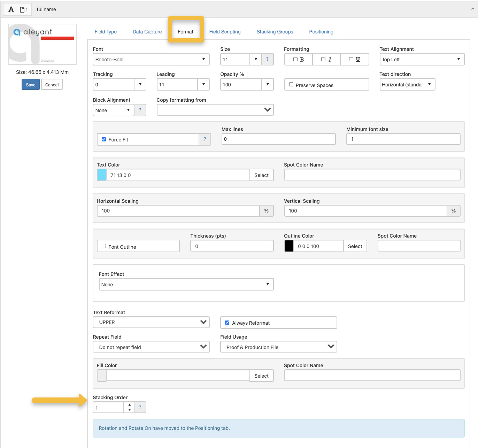Open the Font Effect dropdown
478x448 pixels.
186,284
